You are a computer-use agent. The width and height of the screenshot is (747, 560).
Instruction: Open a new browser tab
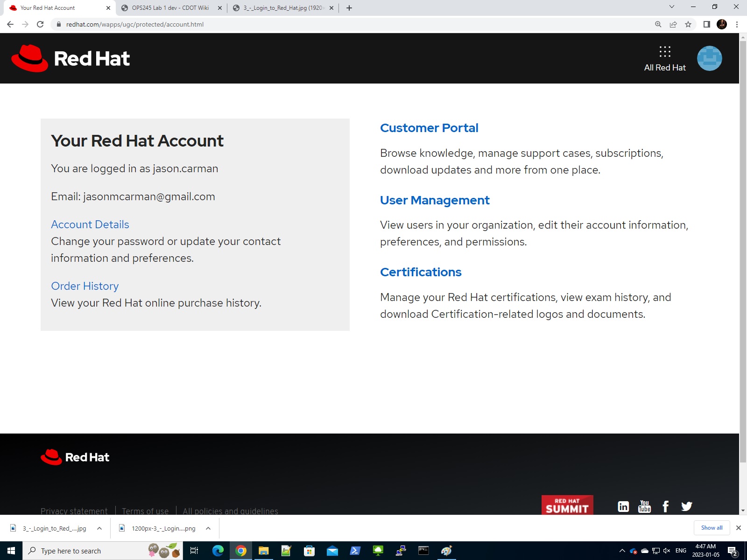[349, 8]
